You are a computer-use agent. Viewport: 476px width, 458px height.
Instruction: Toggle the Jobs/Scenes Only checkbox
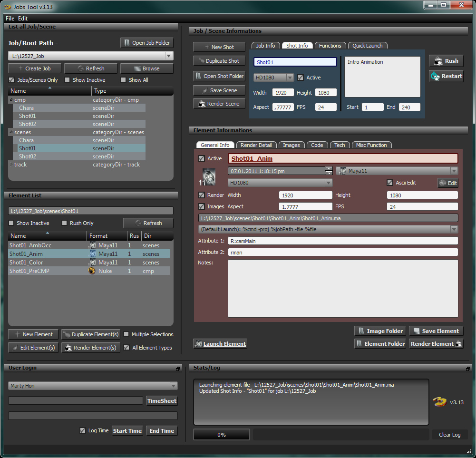pyautogui.click(x=11, y=80)
